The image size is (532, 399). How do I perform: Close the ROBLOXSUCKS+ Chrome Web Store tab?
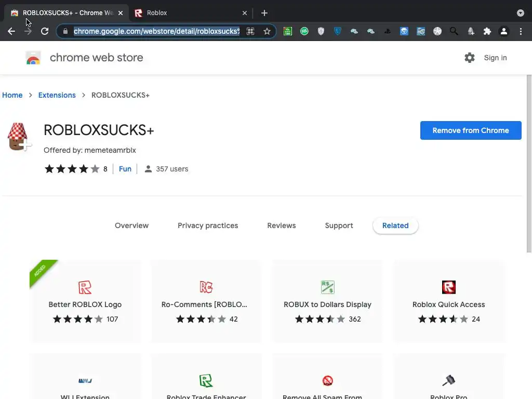point(121,13)
